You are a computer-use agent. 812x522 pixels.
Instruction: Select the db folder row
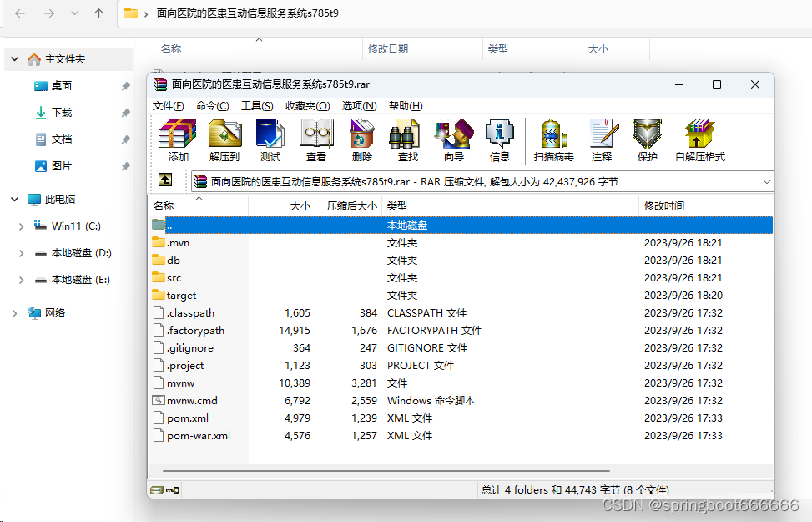coord(461,261)
